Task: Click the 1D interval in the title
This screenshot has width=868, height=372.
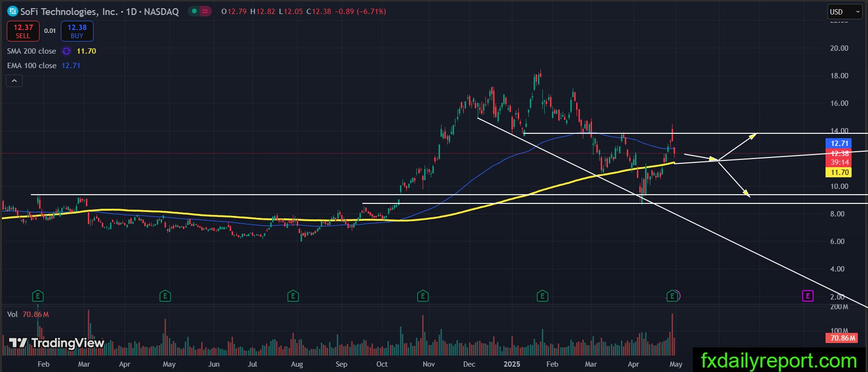Action: tap(131, 12)
